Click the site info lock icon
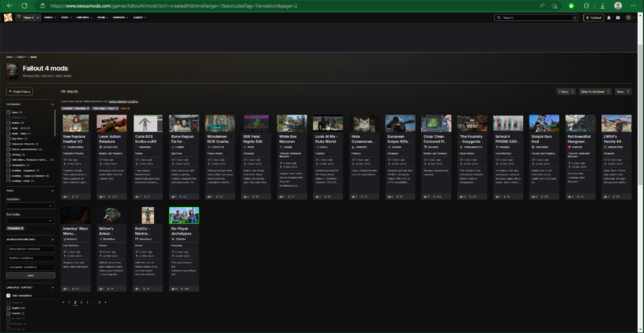The width and height of the screenshot is (644, 333). (42, 6)
